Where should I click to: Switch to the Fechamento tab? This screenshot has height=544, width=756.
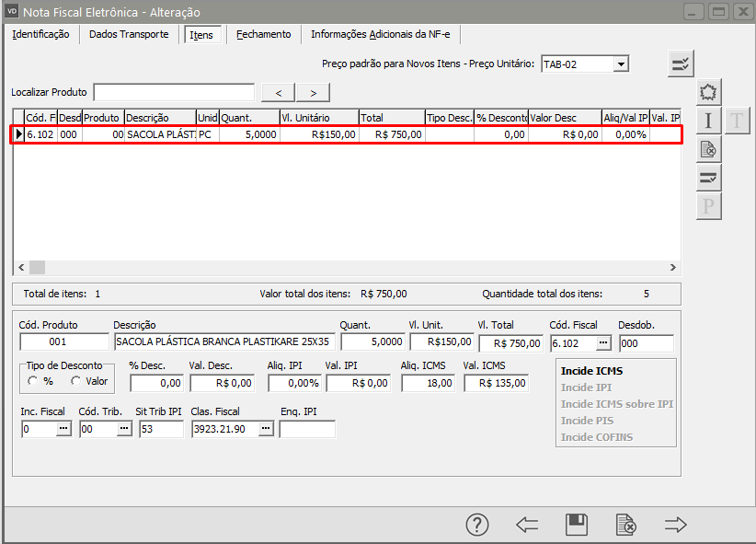263,34
